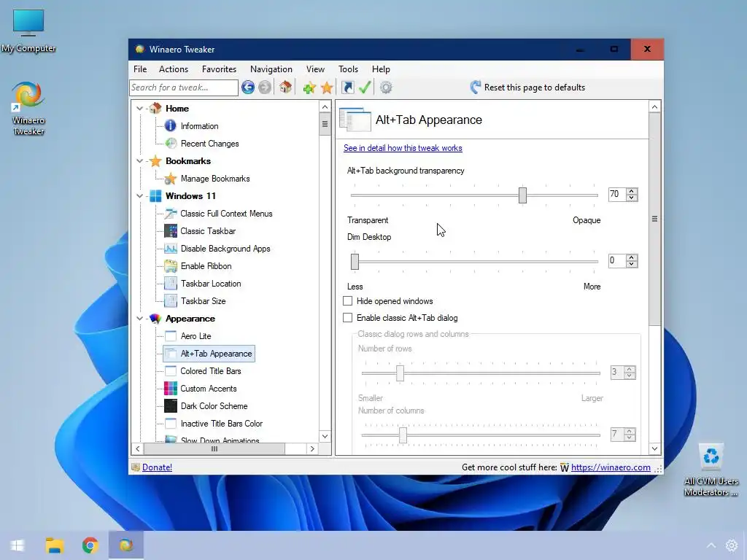Open the Navigation menu

pyautogui.click(x=271, y=69)
